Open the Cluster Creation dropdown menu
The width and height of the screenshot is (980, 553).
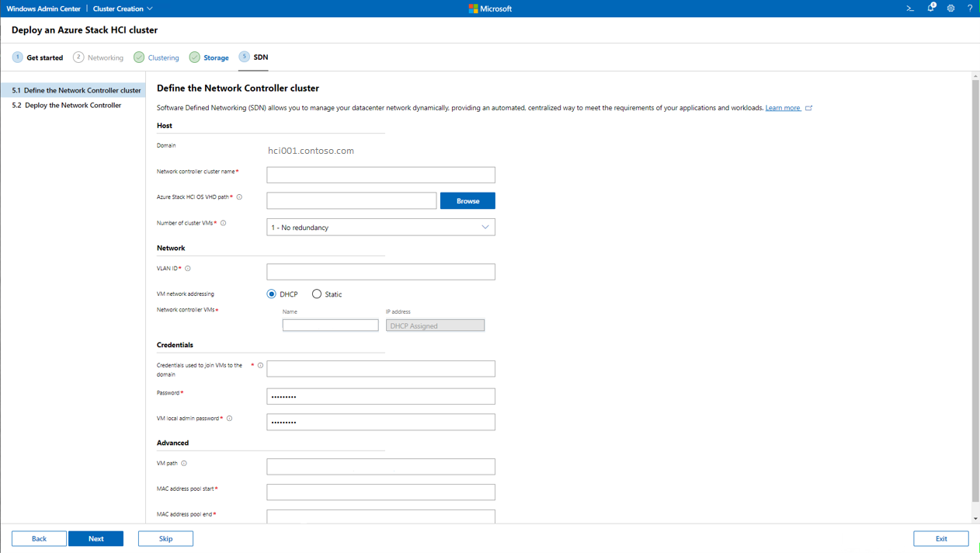click(x=123, y=9)
